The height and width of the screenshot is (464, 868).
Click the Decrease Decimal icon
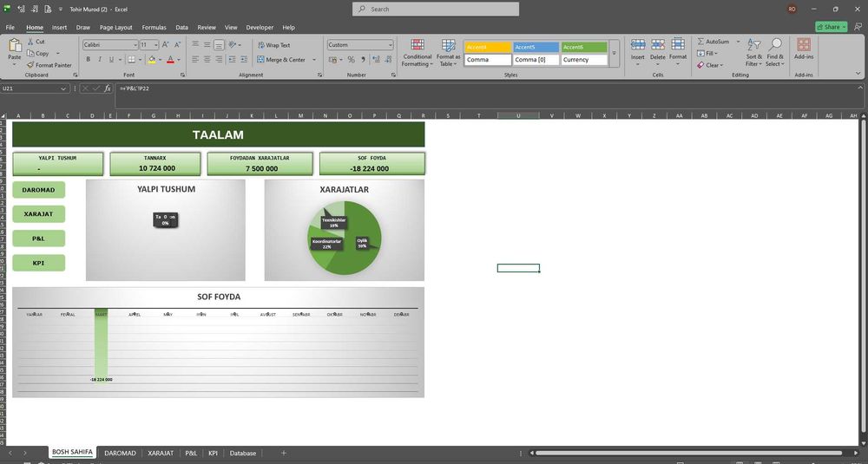(x=388, y=59)
